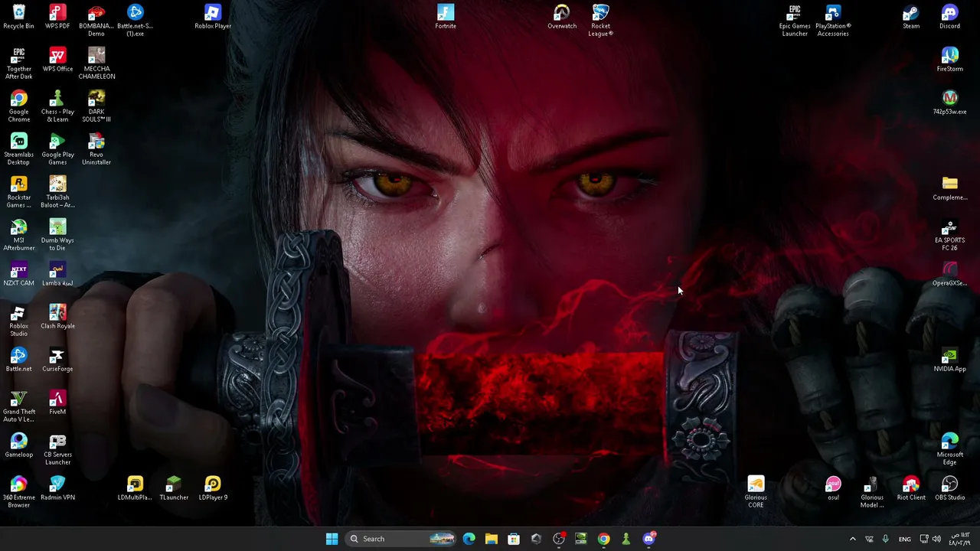
Task: Select the Glorious Model desktop icon
Action: coord(872,492)
